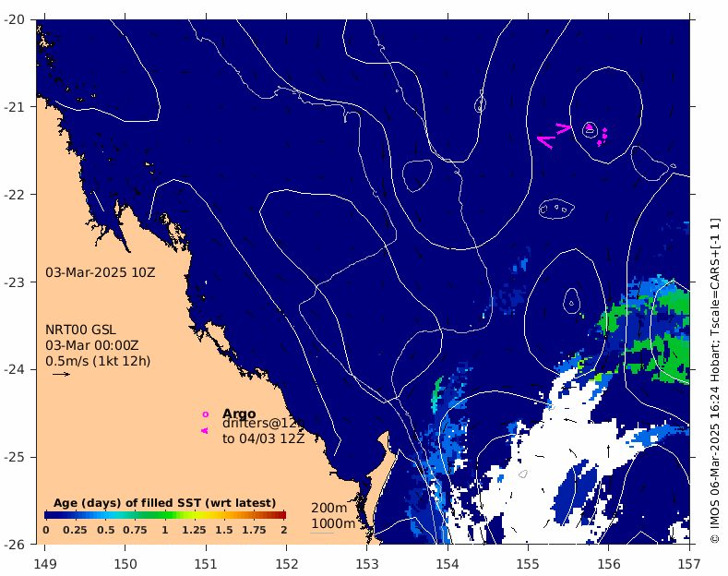Click the 200m depth contour label
The width and height of the screenshot is (728, 576).
(329, 508)
